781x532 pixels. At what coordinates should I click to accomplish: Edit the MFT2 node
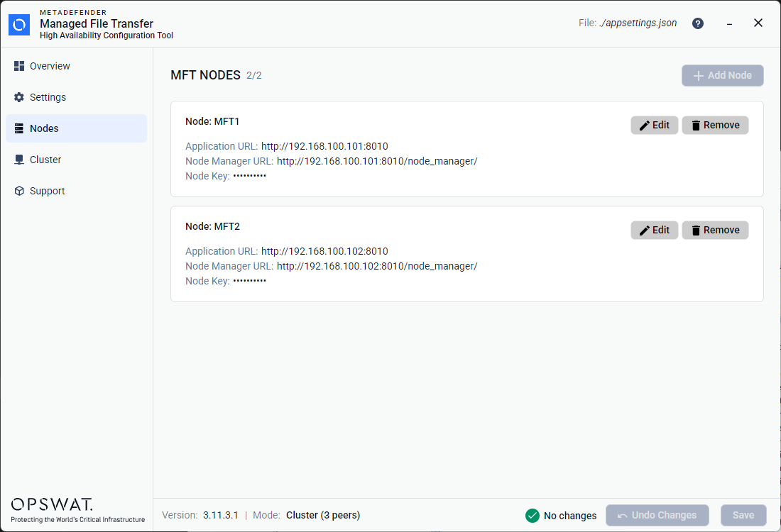(654, 231)
